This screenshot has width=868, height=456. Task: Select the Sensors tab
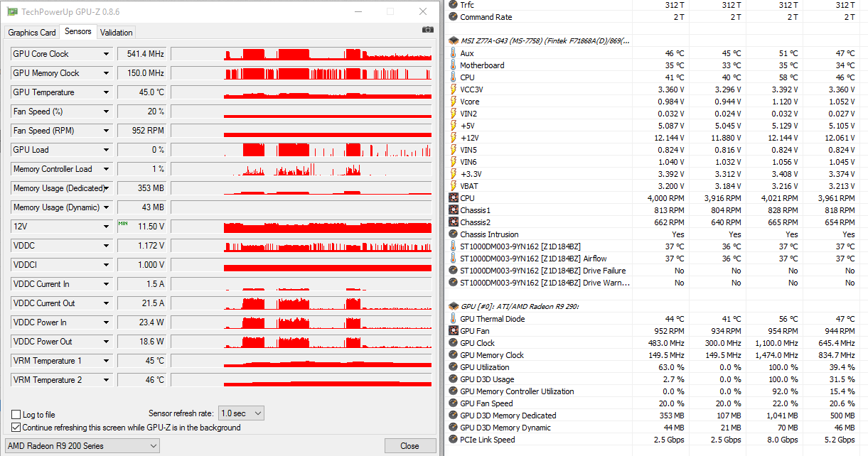coord(78,31)
